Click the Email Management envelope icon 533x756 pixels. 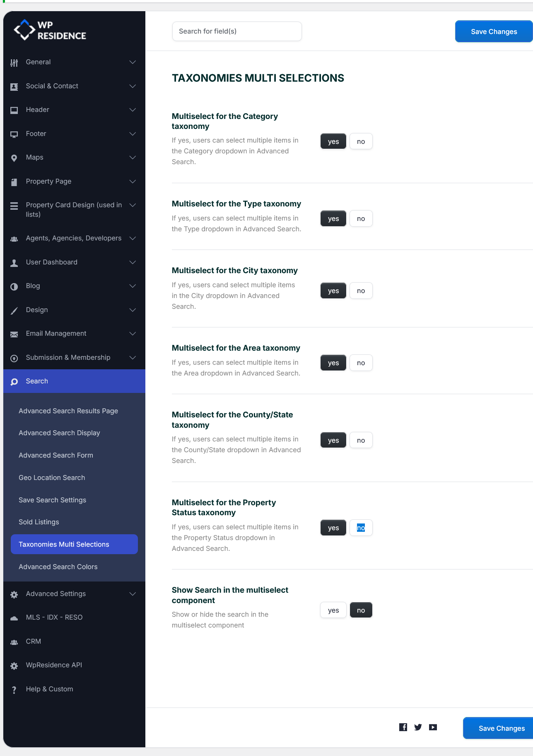[x=14, y=334]
